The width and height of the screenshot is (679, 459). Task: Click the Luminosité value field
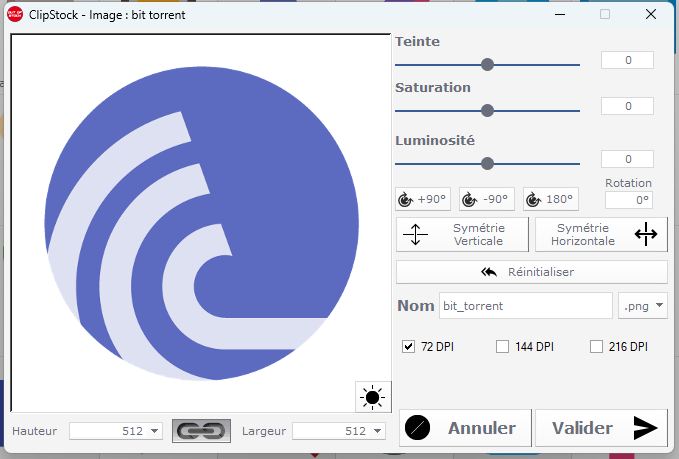(627, 159)
